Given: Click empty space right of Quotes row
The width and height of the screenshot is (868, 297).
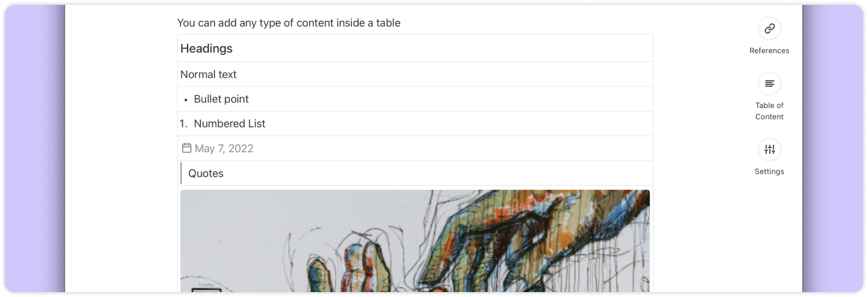Looking at the screenshot, I should click(x=438, y=173).
